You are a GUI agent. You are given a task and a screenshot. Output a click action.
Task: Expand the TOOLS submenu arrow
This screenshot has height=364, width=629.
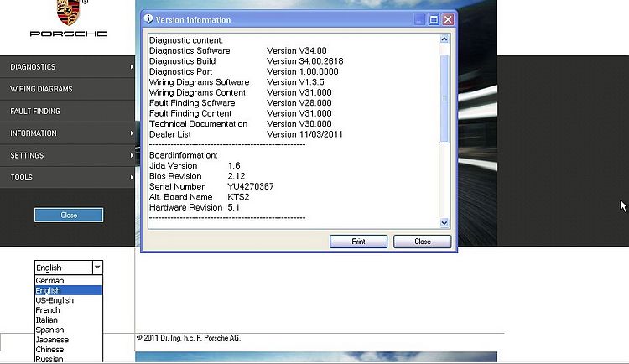point(132,177)
